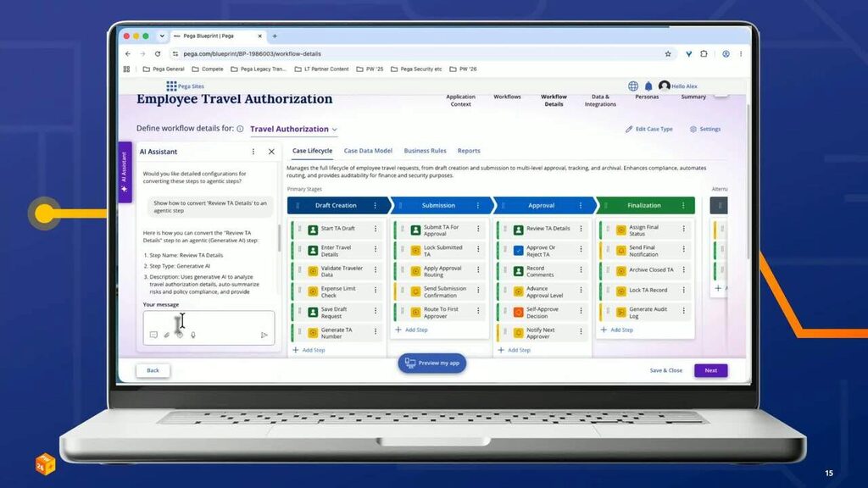Go back in browser history
868x488 pixels.
coord(128,53)
